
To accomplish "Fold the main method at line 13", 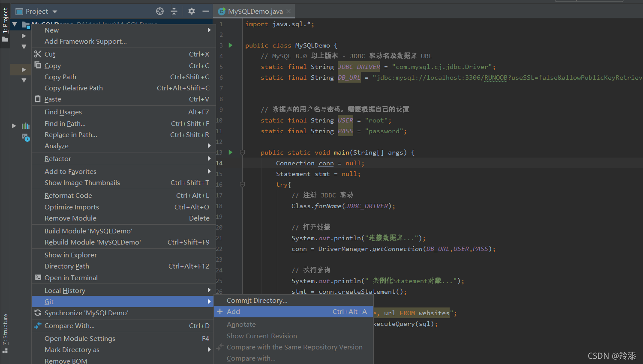I will [242, 152].
